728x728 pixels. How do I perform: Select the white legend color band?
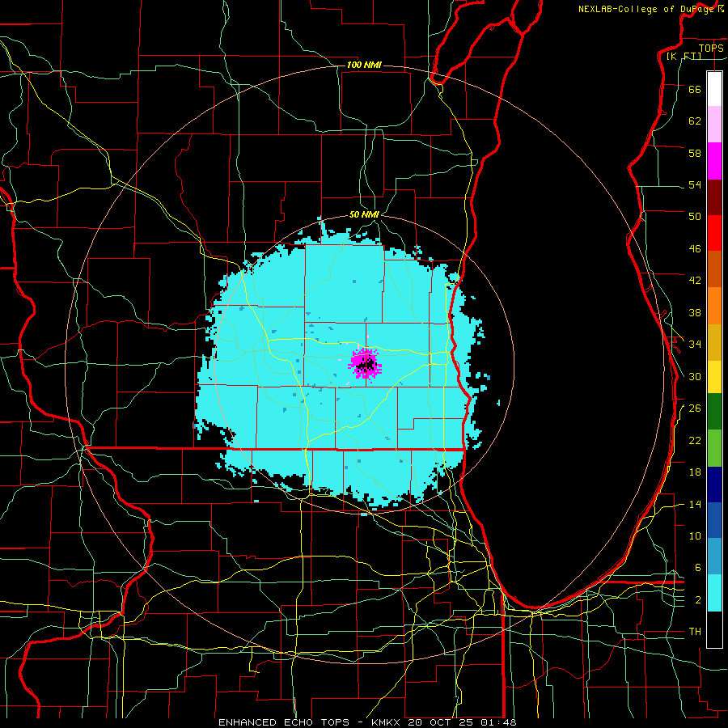(714, 89)
